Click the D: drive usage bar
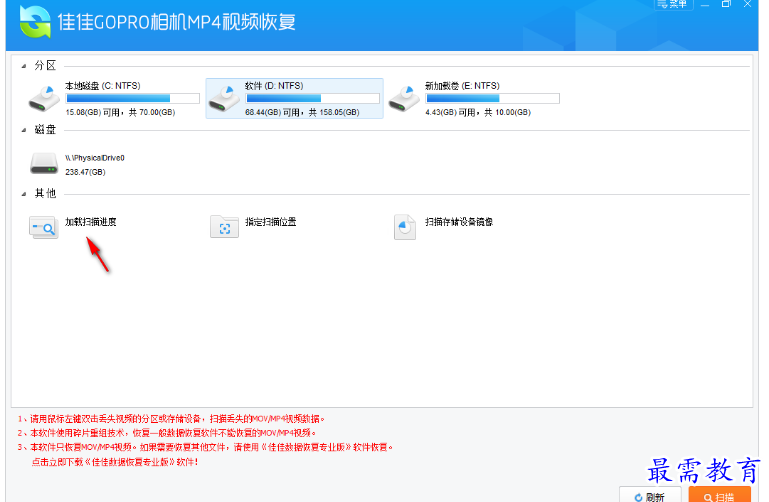This screenshot has width=769, height=502. tap(312, 99)
